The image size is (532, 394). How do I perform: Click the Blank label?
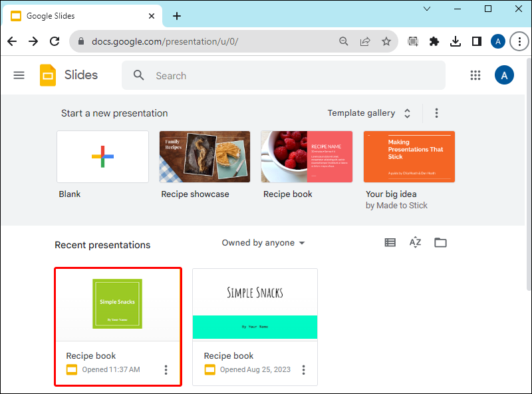pyautogui.click(x=70, y=194)
